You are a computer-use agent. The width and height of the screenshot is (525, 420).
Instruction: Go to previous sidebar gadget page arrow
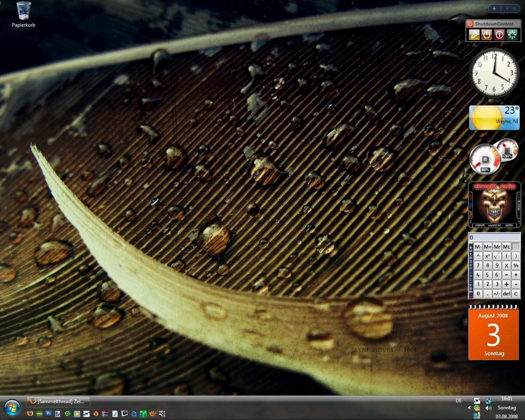pos(507,8)
